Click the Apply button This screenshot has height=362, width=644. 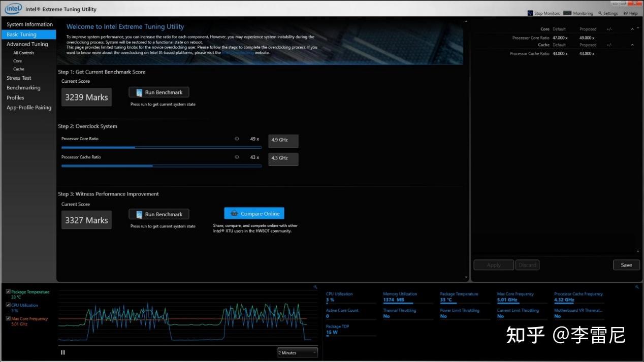point(494,265)
